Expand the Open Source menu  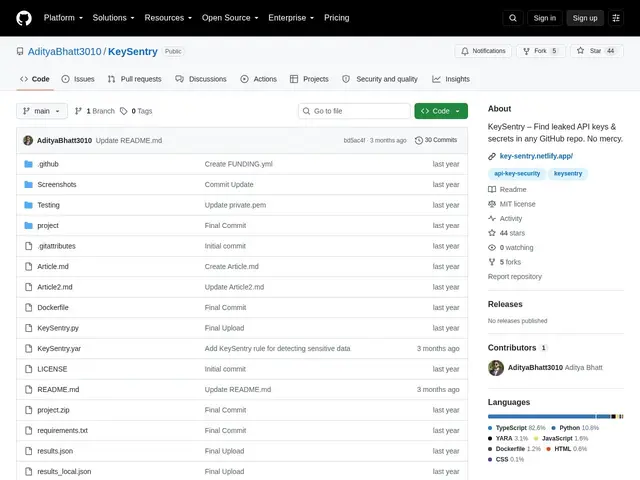point(230,18)
